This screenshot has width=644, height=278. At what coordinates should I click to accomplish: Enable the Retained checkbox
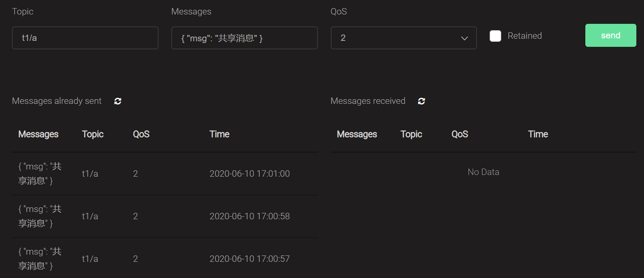click(495, 36)
